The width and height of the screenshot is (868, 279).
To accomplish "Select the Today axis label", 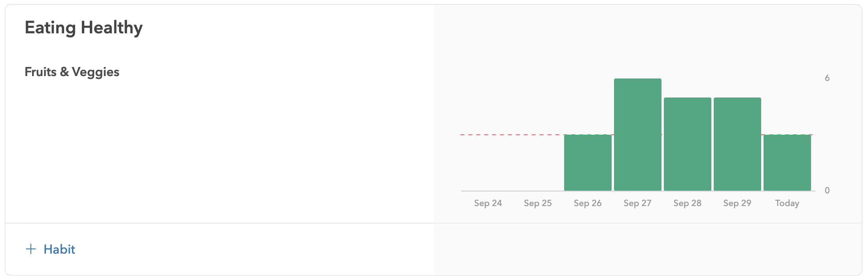I will click(x=787, y=203).
